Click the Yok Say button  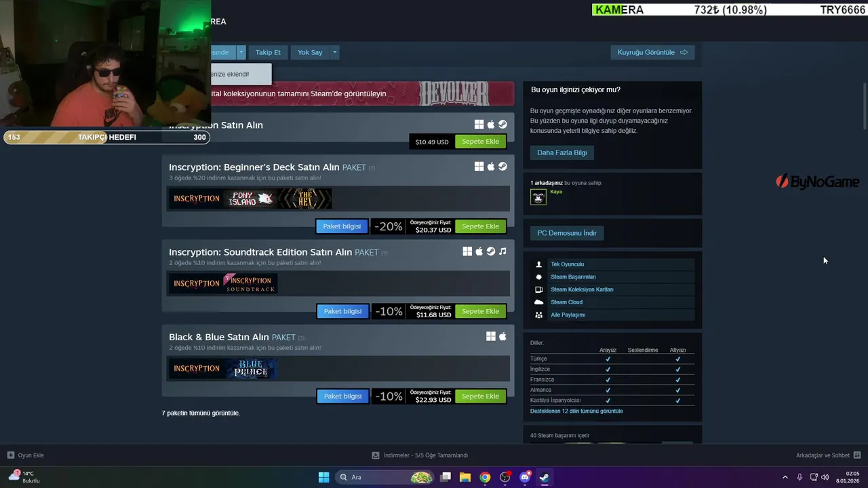(310, 52)
